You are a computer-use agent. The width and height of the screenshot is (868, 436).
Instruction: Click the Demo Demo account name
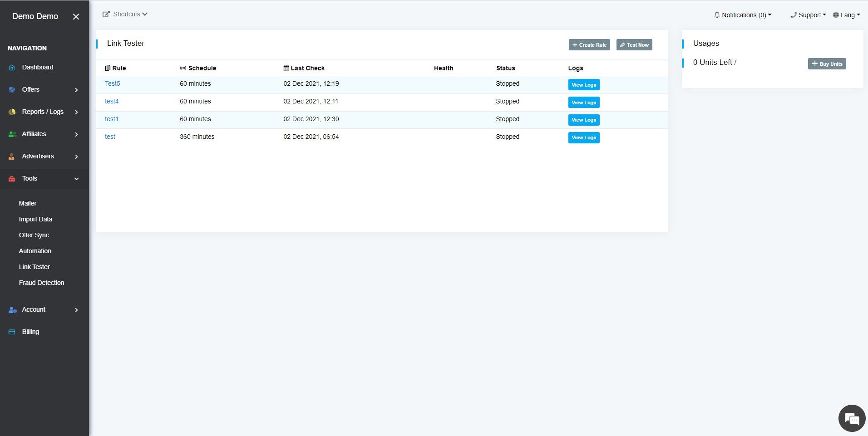point(35,16)
